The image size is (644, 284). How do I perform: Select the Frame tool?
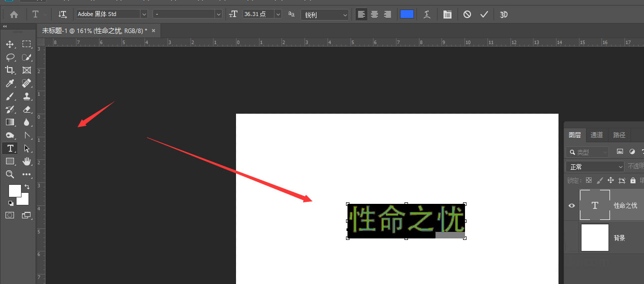click(x=26, y=70)
